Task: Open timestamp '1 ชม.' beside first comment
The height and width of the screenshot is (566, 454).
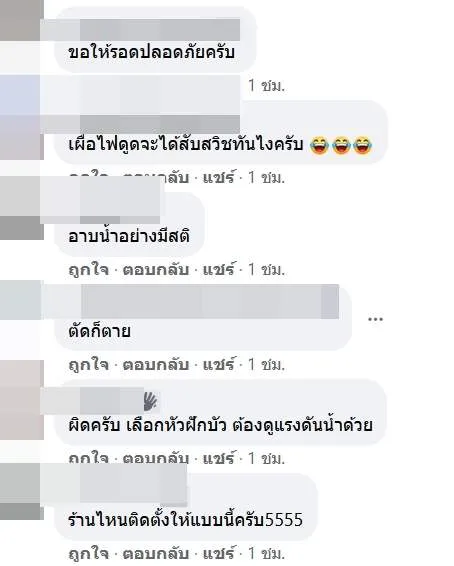Action: pyautogui.click(x=266, y=86)
